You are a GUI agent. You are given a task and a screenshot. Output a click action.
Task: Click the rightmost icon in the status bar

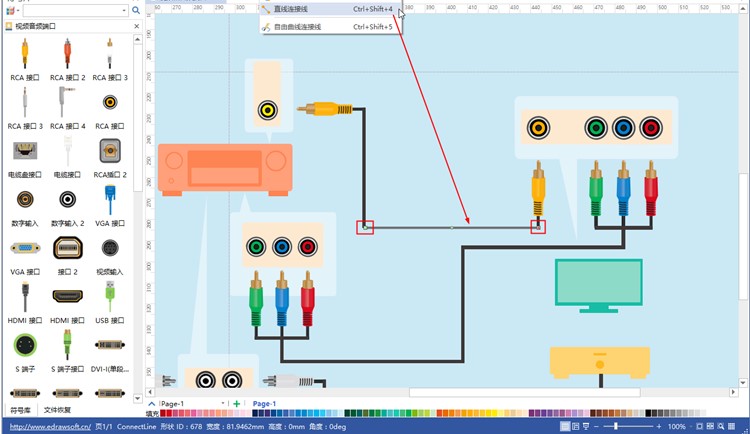pos(732,426)
